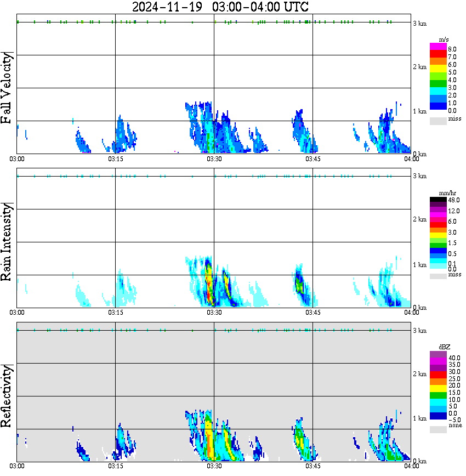Pick the purple 12.0 mm/hr legend swatch

pyautogui.click(x=438, y=209)
